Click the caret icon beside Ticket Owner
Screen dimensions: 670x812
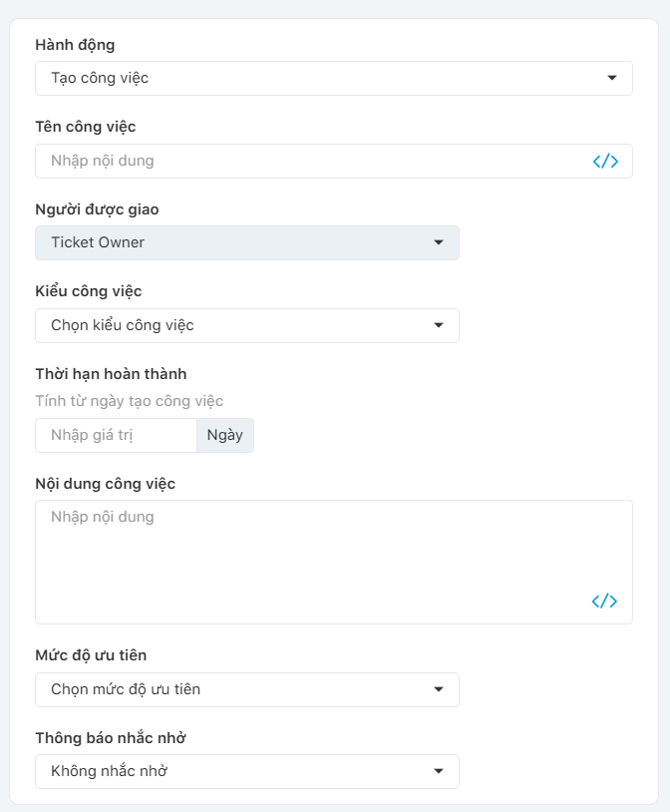tap(439, 242)
